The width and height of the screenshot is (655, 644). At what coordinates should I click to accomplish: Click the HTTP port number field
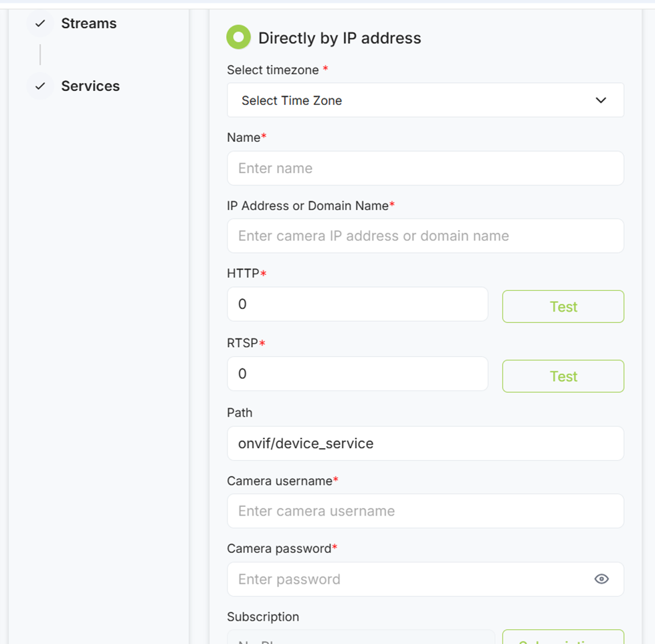(357, 304)
